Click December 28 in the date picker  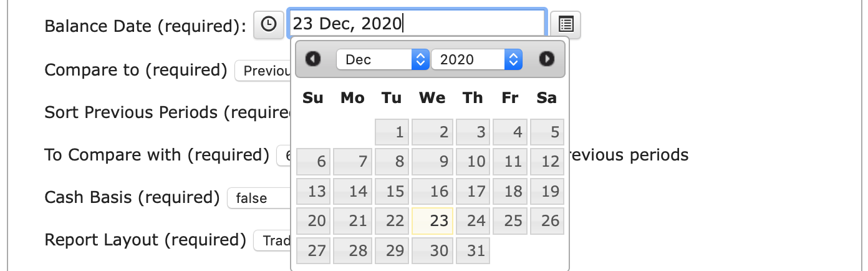click(352, 250)
